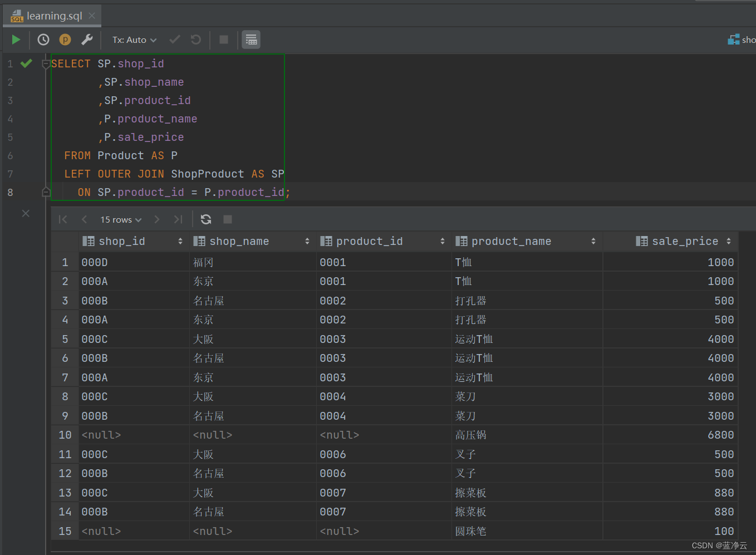756x555 pixels.
Task: Select the 高压锅 product_name cell
Action: [527, 435]
